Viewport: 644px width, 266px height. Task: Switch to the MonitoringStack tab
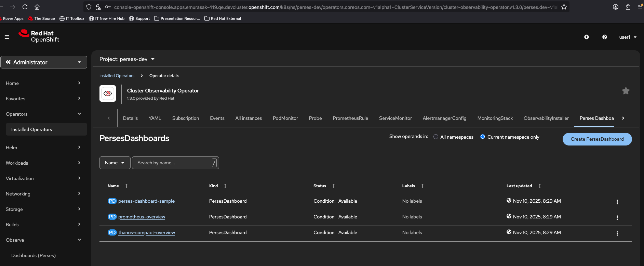tap(495, 118)
